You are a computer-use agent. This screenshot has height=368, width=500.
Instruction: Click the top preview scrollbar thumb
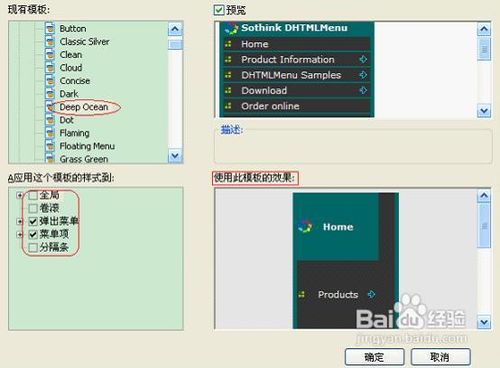click(x=484, y=49)
